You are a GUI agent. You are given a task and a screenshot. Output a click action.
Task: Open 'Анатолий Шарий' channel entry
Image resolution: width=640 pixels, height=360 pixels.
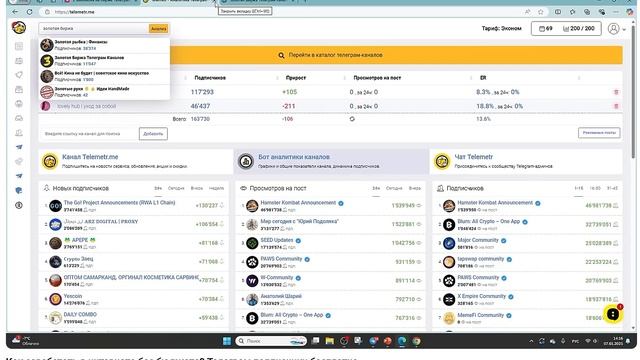tap(281, 296)
